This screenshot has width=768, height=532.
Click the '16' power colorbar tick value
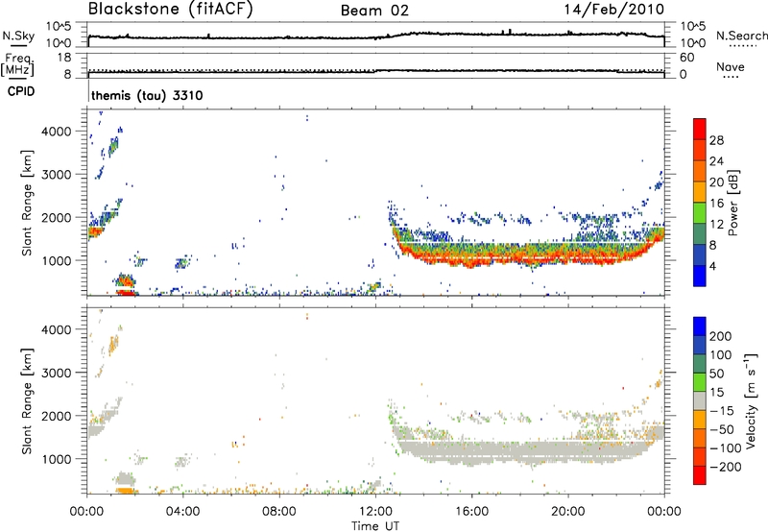[716, 204]
